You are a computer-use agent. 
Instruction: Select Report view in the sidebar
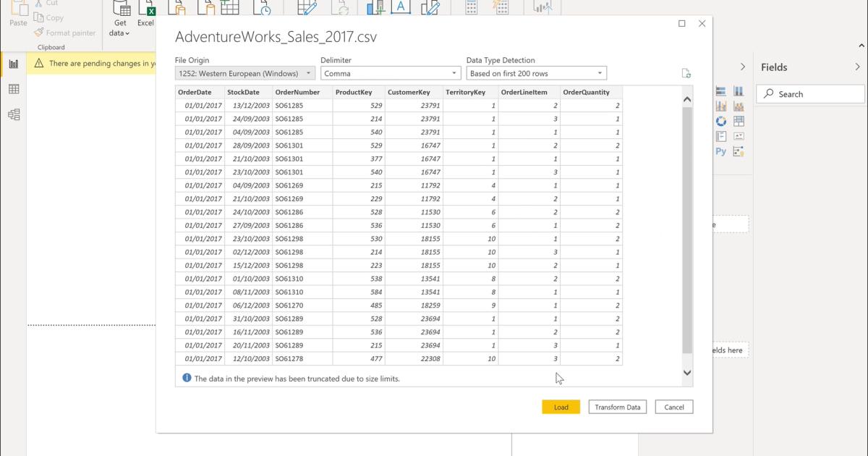pyautogui.click(x=13, y=64)
